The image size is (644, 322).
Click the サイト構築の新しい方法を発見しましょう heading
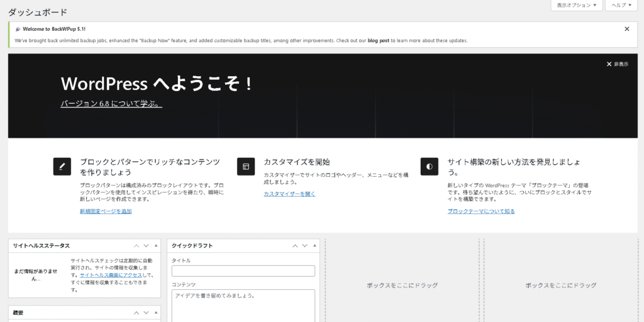(514, 167)
